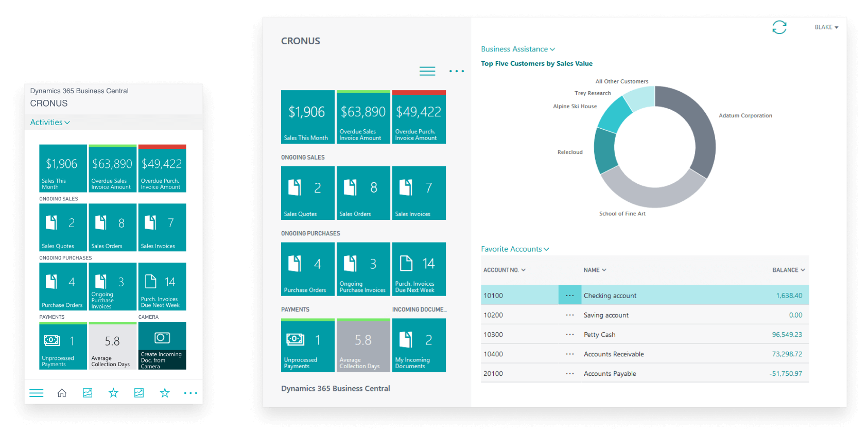Tap Create Incoming Doc. from Camera tile
This screenshot has height=432, width=868.
(x=162, y=345)
